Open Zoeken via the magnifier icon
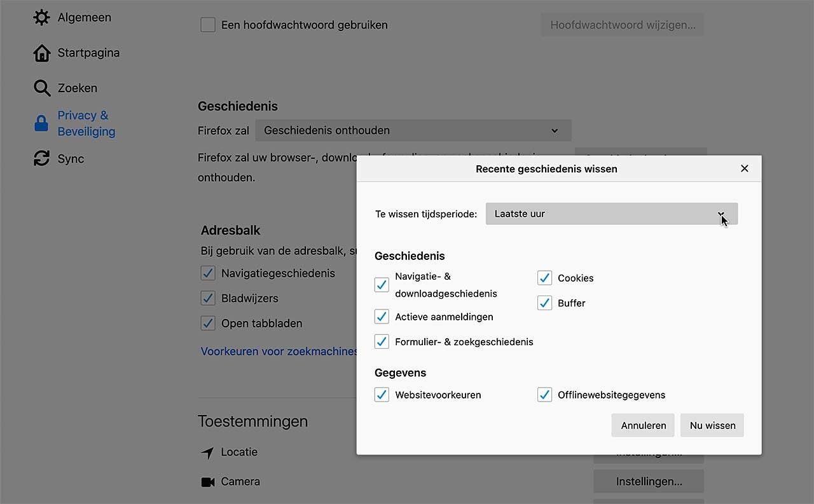This screenshot has width=814, height=504. (41, 88)
